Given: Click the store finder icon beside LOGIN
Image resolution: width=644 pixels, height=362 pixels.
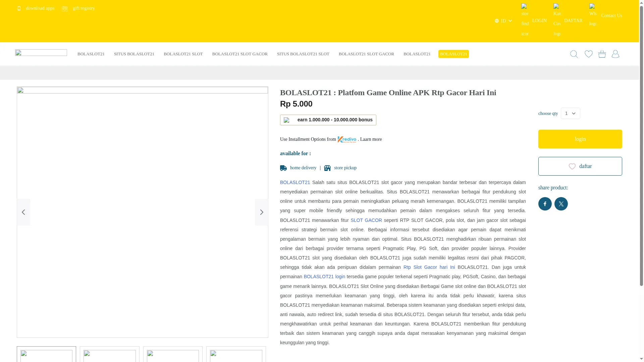Looking at the screenshot, I should pos(525,20).
